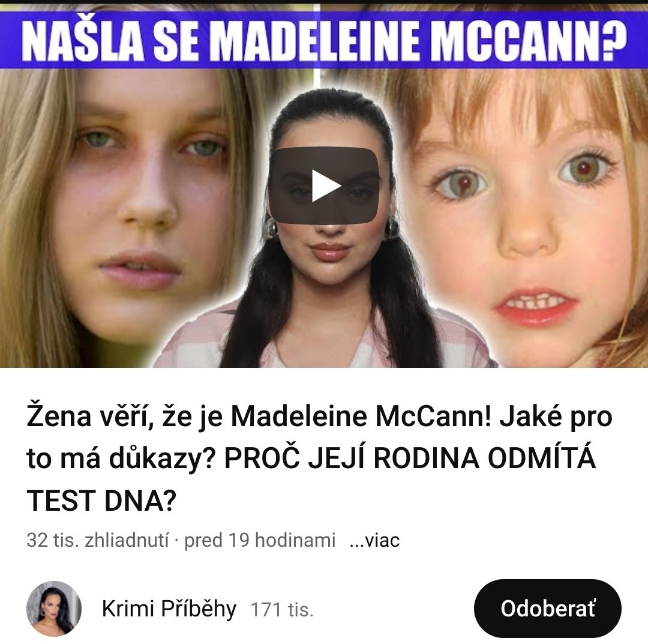Subscribe via the Odoberať button

[x=548, y=609]
